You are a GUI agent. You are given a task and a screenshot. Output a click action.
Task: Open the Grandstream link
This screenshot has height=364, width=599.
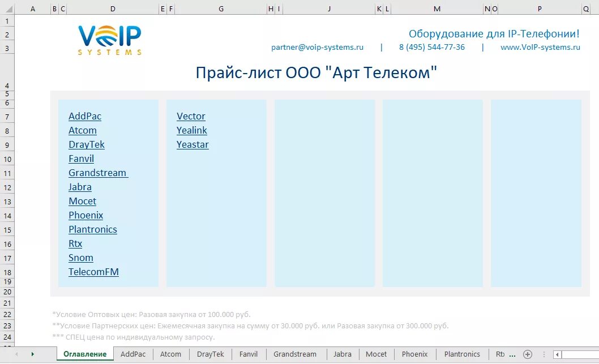click(98, 173)
